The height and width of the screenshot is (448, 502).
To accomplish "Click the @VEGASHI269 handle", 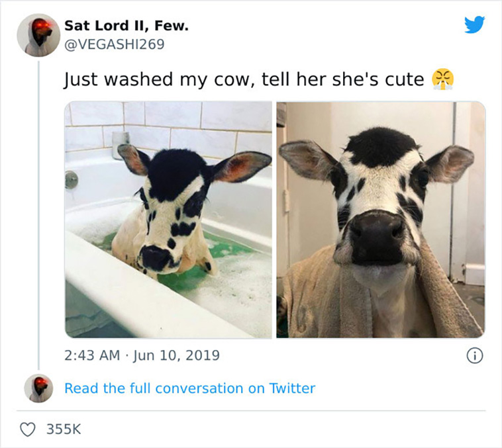I will pyautogui.click(x=115, y=44).
